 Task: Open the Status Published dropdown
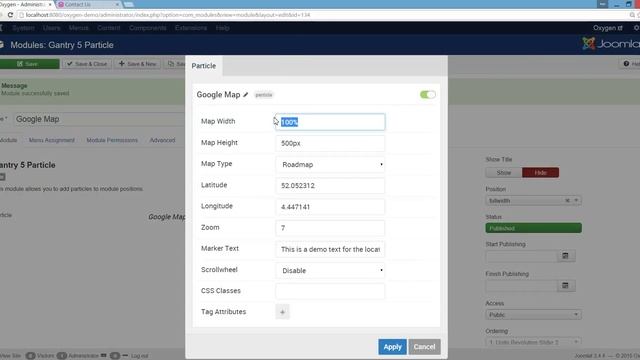click(533, 228)
